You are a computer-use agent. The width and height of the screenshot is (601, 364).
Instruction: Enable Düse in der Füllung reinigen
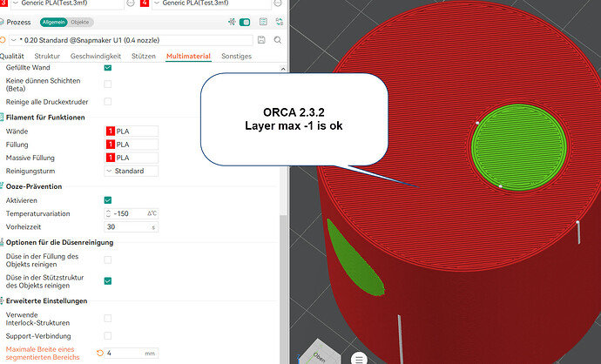pos(108,260)
